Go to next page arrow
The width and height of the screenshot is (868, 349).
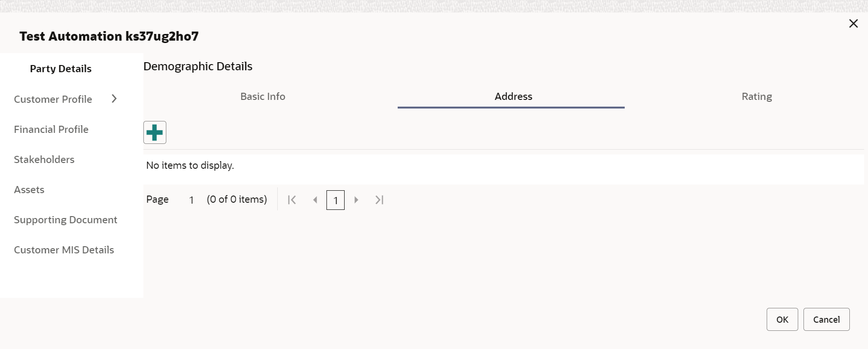coord(356,200)
